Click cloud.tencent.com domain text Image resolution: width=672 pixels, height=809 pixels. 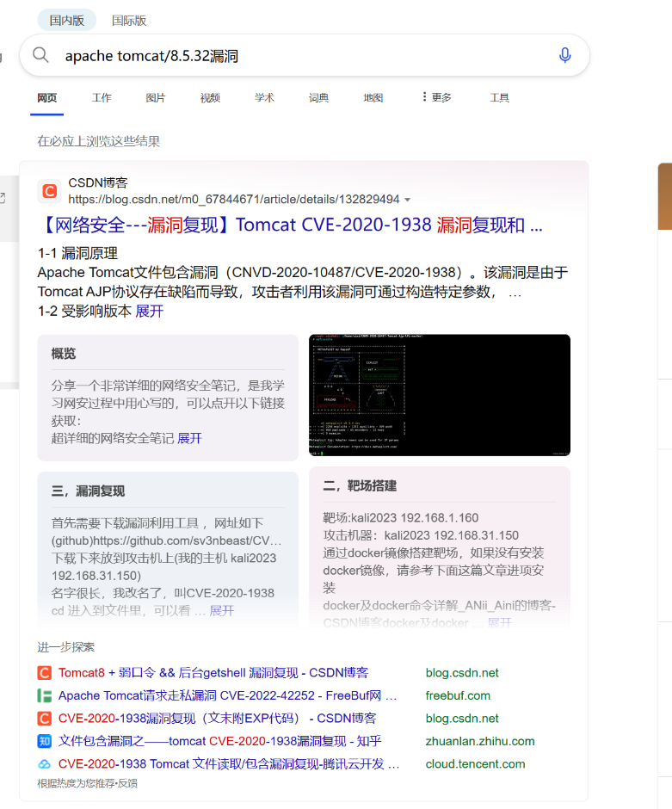pos(475,763)
